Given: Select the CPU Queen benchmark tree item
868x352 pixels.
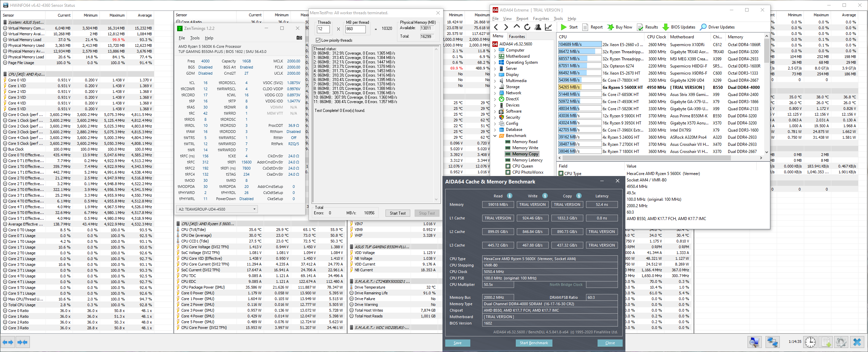Looking at the screenshot, I should click(523, 166).
